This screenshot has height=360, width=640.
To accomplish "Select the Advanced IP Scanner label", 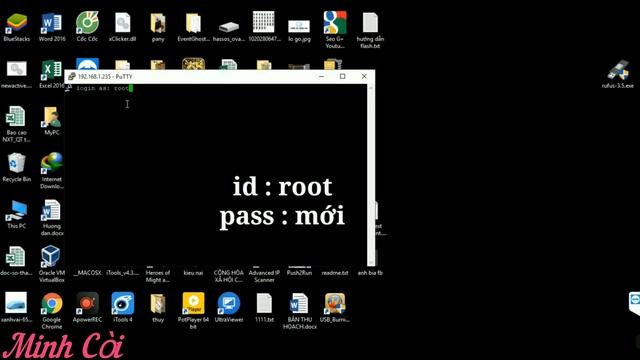I will click(264, 276).
